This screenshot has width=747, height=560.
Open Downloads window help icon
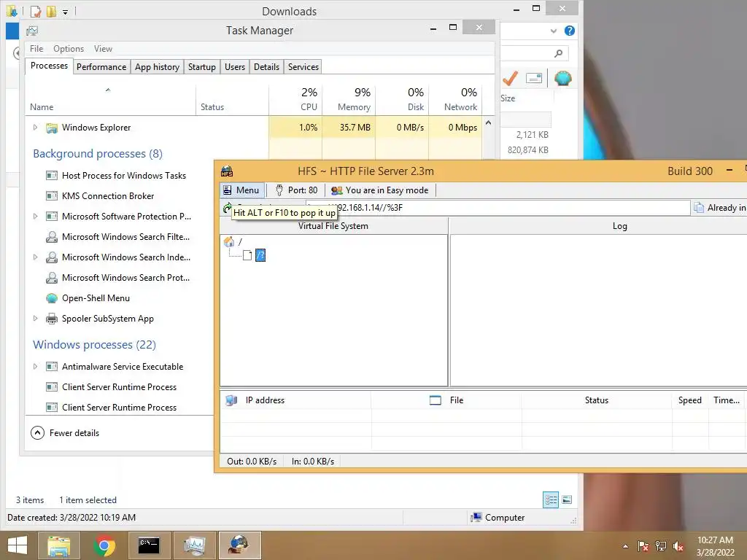pos(569,31)
